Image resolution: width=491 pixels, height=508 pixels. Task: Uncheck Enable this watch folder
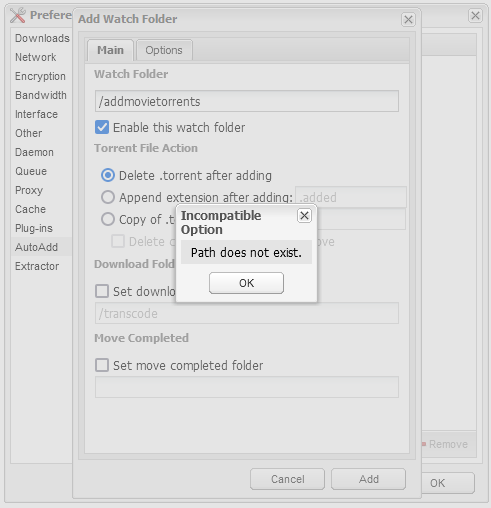102,127
